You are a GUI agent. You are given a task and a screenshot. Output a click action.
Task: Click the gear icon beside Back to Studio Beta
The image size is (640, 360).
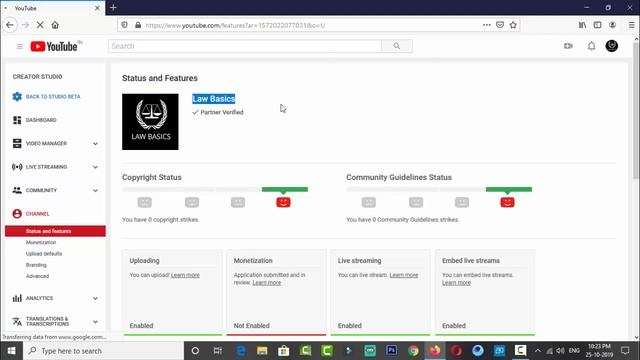click(17, 96)
